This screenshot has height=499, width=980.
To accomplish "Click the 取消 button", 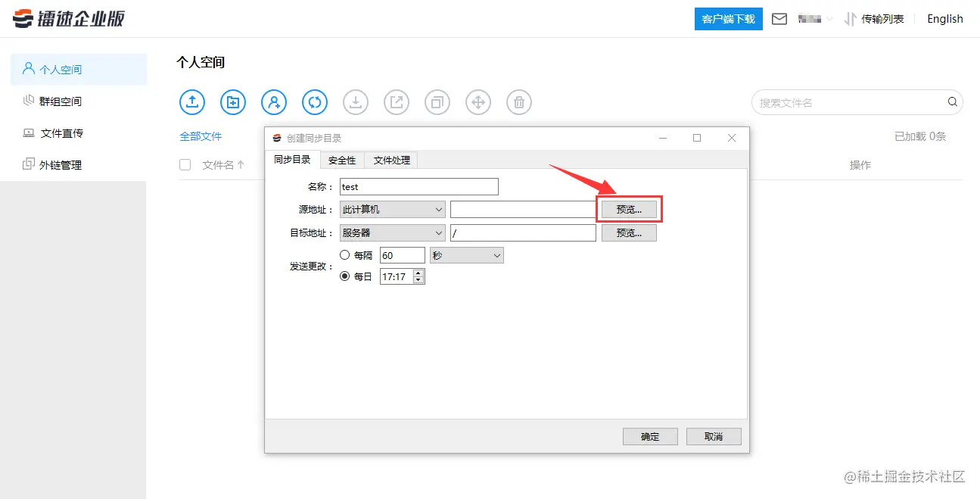I will tap(714, 436).
